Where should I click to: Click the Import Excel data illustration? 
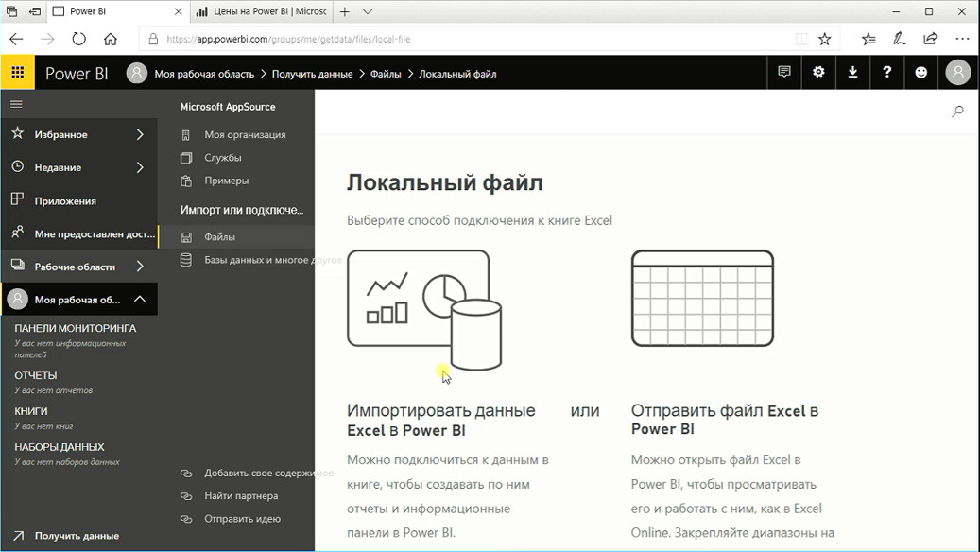pos(424,310)
